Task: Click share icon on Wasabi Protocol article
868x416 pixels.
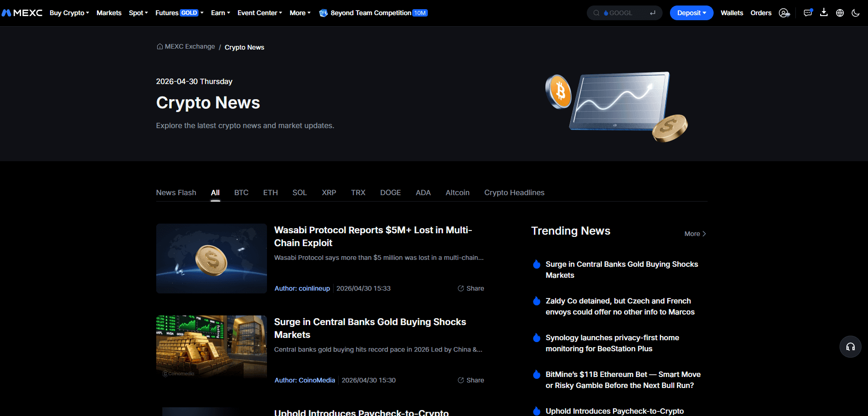Action: coord(460,288)
